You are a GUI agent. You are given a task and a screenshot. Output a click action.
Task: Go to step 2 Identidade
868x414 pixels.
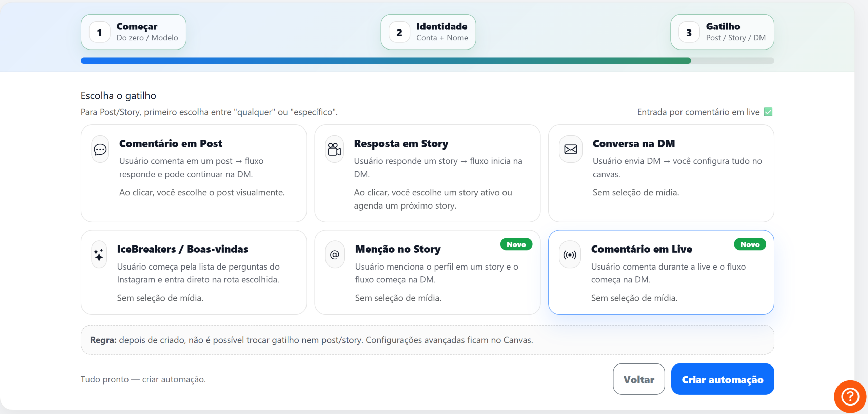[x=428, y=32]
